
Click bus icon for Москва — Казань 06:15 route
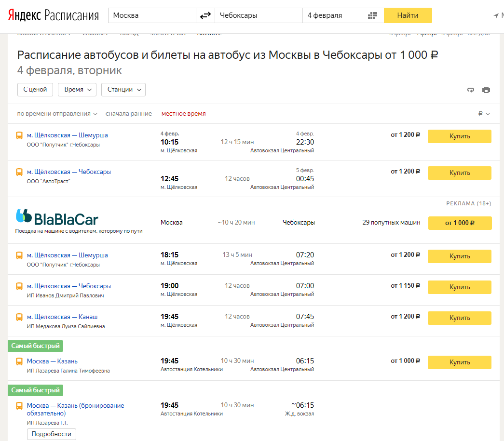click(19, 361)
